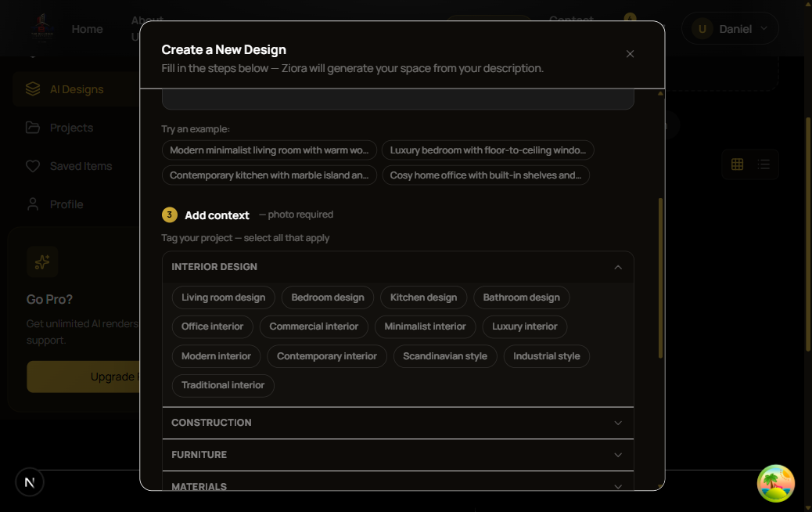Click the Saved Items heart icon
Screen dimensions: 812x512
[33, 166]
